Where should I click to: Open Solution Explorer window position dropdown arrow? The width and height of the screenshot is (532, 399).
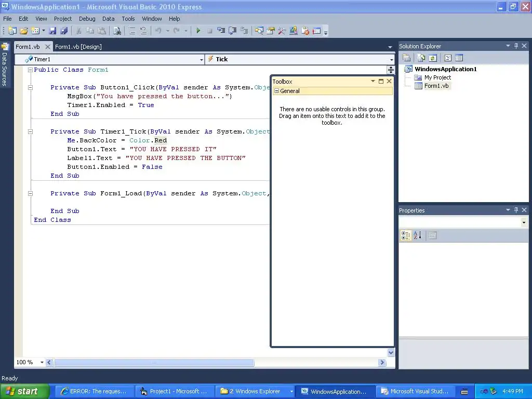coord(508,46)
